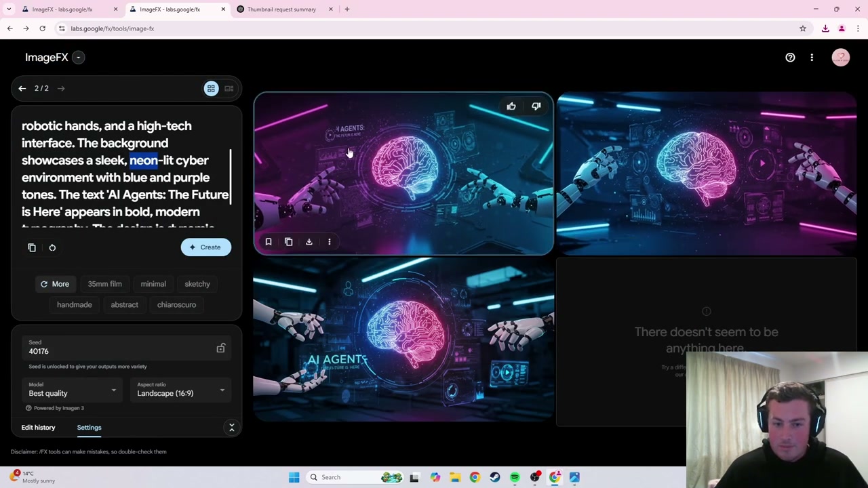The image size is (868, 488).
Task: Download the first generated image
Action: [309, 242]
